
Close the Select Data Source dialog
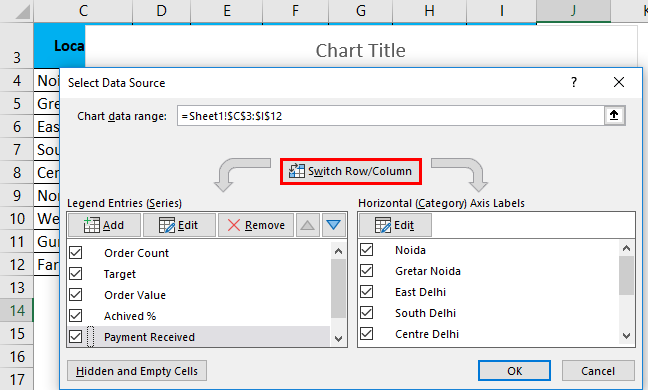619,82
